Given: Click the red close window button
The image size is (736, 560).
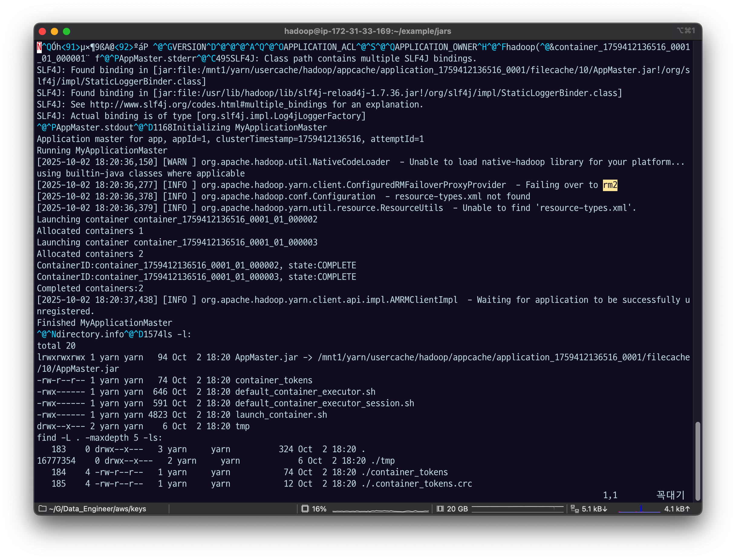Looking at the screenshot, I should coord(42,31).
